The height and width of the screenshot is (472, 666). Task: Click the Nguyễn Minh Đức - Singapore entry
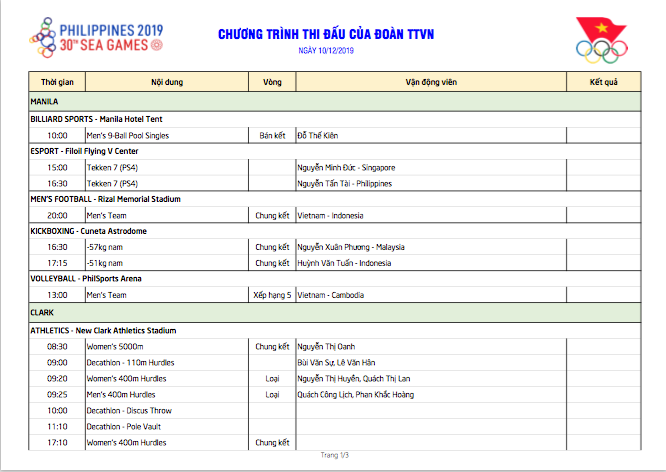point(346,167)
